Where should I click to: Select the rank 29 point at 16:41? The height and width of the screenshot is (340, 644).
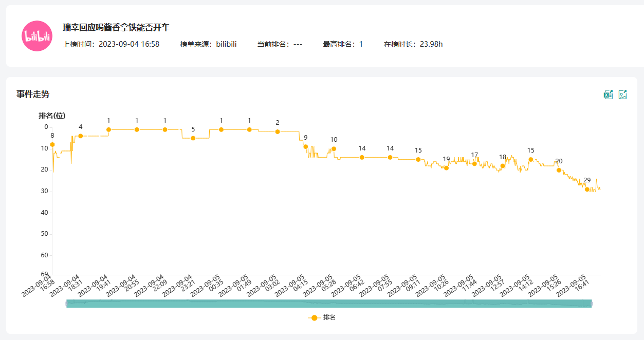pyautogui.click(x=587, y=190)
